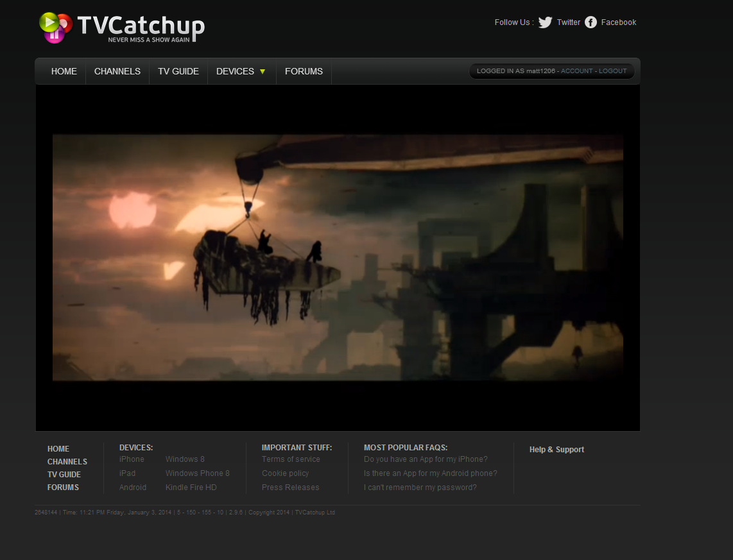The image size is (733, 560).
Task: Log out via Logout link
Action: coord(612,71)
